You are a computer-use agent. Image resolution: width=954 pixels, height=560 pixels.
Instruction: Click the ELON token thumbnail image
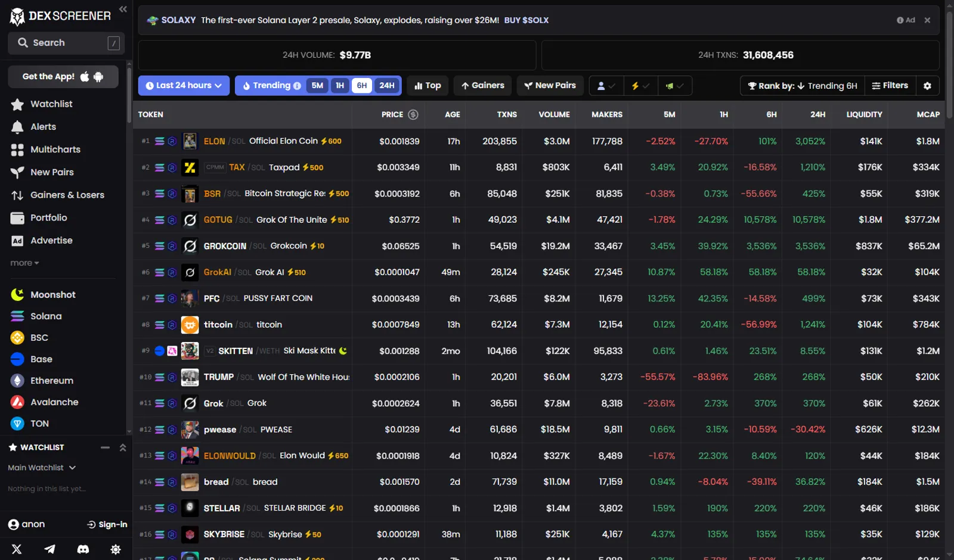click(190, 141)
